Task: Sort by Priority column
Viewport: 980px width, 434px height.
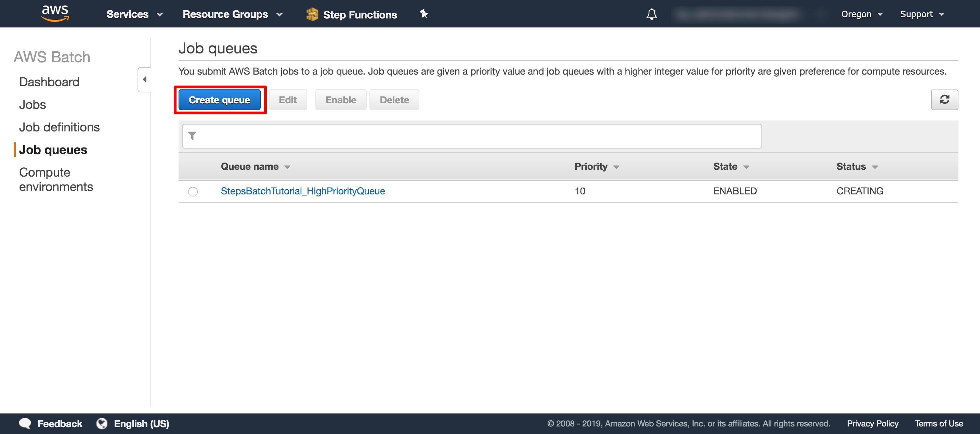Action: [x=597, y=166]
